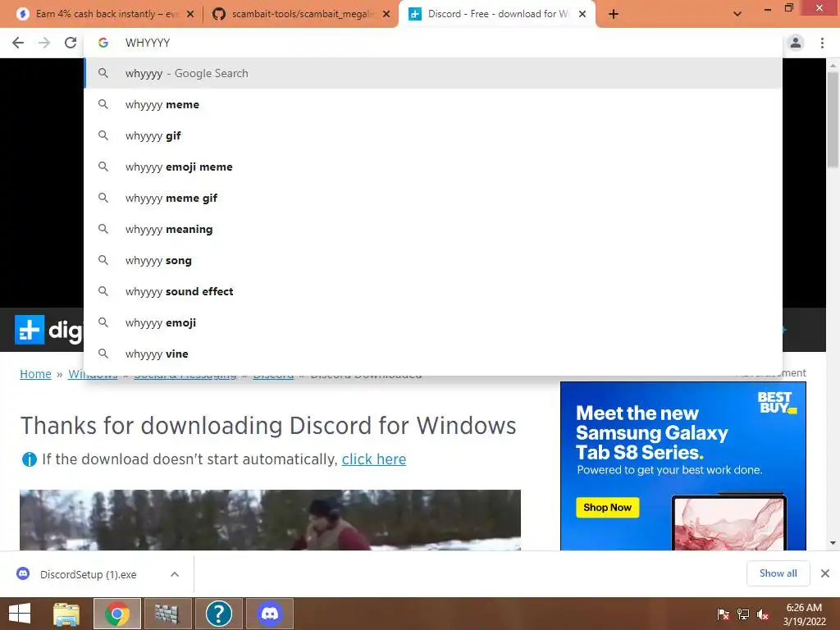
Task: Open File Explorer from the taskbar
Action: pyautogui.click(x=66, y=614)
